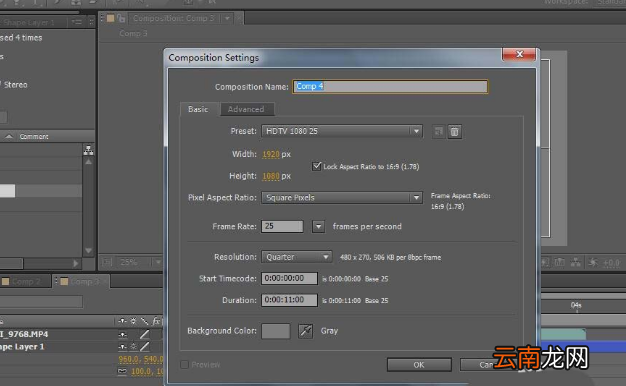Click the Composition Name field with Comp 4
Screen dimensions: 626x386
click(390, 86)
